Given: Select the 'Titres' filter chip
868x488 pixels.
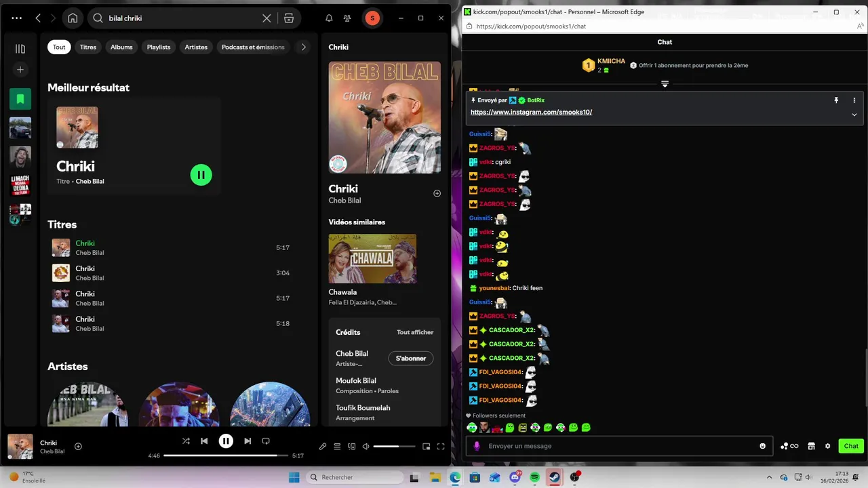Looking at the screenshot, I should 88,47.
